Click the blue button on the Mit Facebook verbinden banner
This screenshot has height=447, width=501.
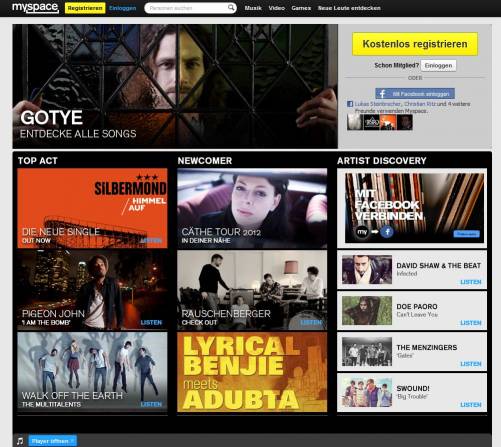[x=467, y=234]
